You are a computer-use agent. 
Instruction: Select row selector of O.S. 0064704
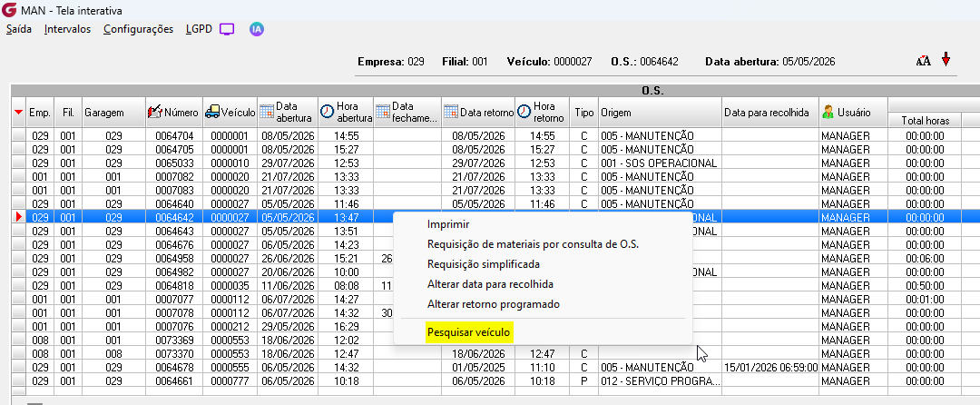click(x=19, y=135)
